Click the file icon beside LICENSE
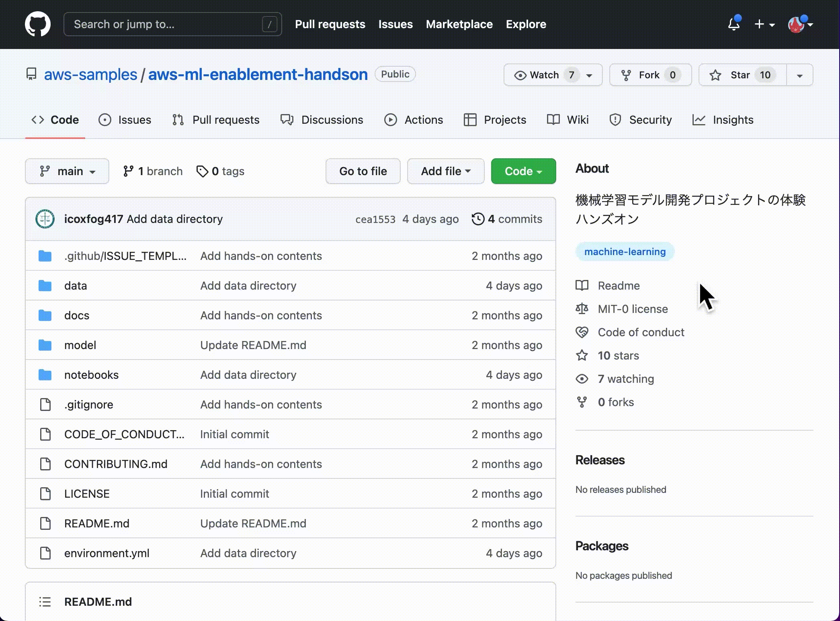This screenshot has width=840, height=621. tap(45, 494)
